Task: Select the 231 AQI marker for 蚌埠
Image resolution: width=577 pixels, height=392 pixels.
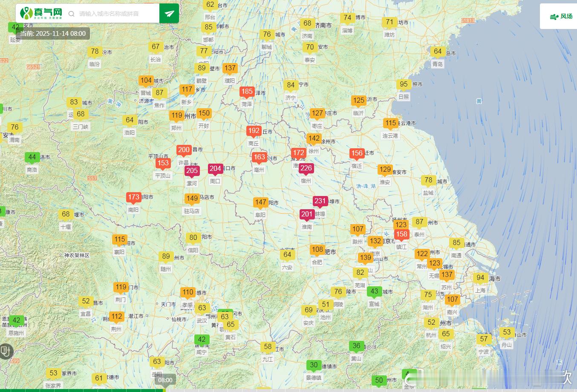Action: click(x=320, y=201)
